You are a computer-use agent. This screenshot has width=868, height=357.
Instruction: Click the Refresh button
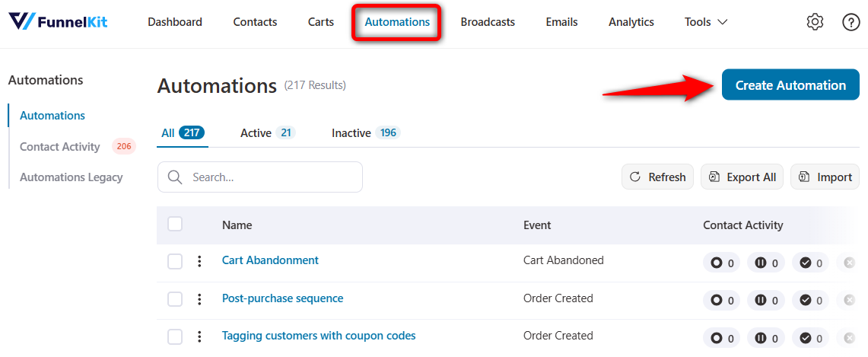(x=657, y=177)
